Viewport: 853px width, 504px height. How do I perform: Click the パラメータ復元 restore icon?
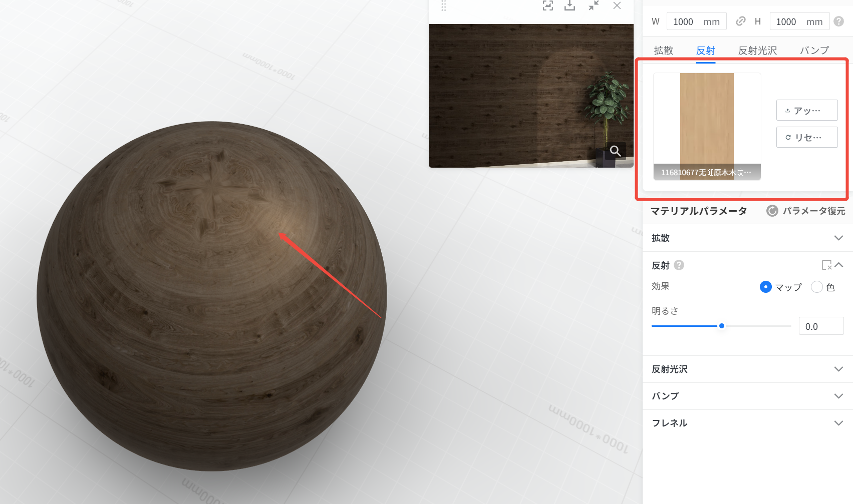[772, 211]
